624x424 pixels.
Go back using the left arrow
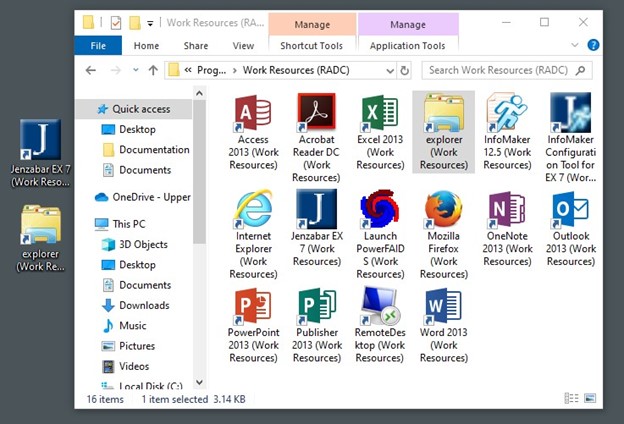tap(91, 70)
